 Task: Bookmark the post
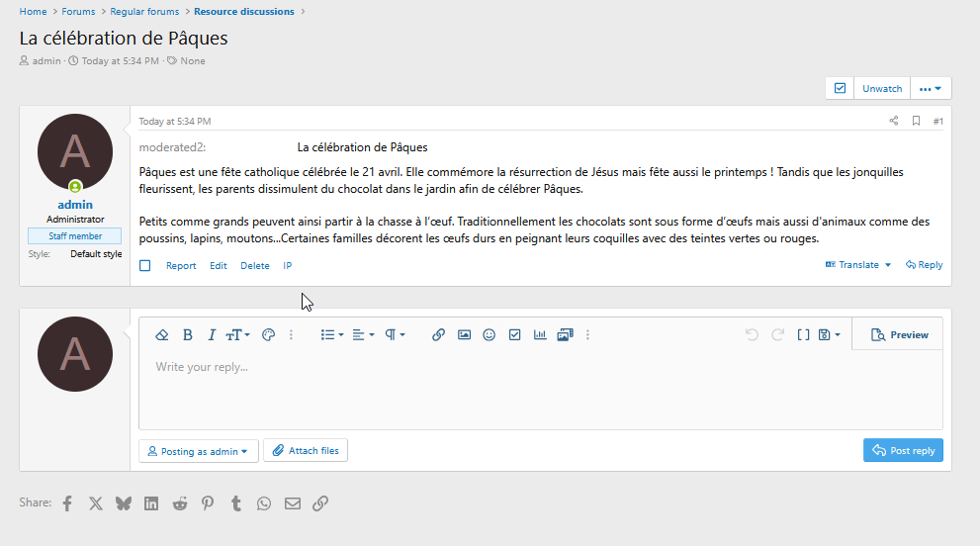click(917, 121)
